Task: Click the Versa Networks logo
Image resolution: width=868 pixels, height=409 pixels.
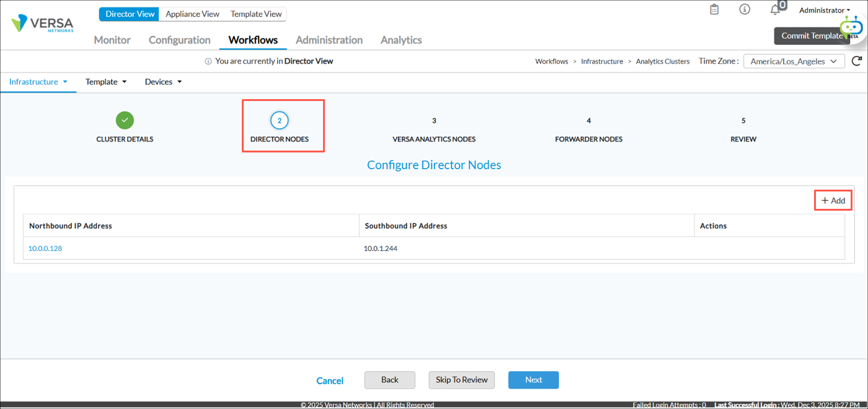Action: [x=42, y=24]
